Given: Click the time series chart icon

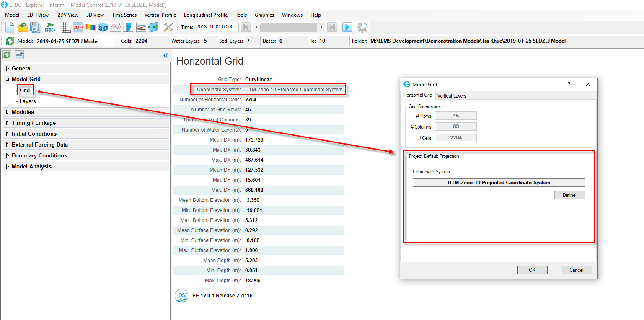Looking at the screenshot, I should tap(116, 27).
